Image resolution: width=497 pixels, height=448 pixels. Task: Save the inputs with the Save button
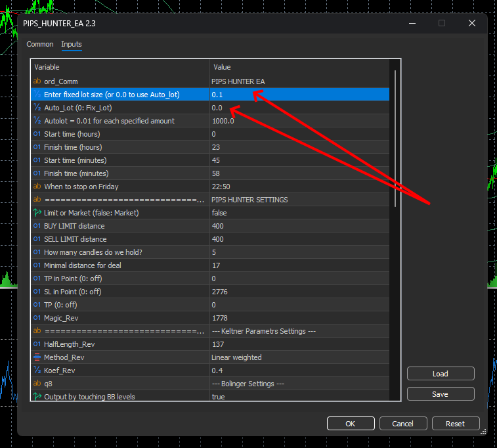[x=441, y=393]
